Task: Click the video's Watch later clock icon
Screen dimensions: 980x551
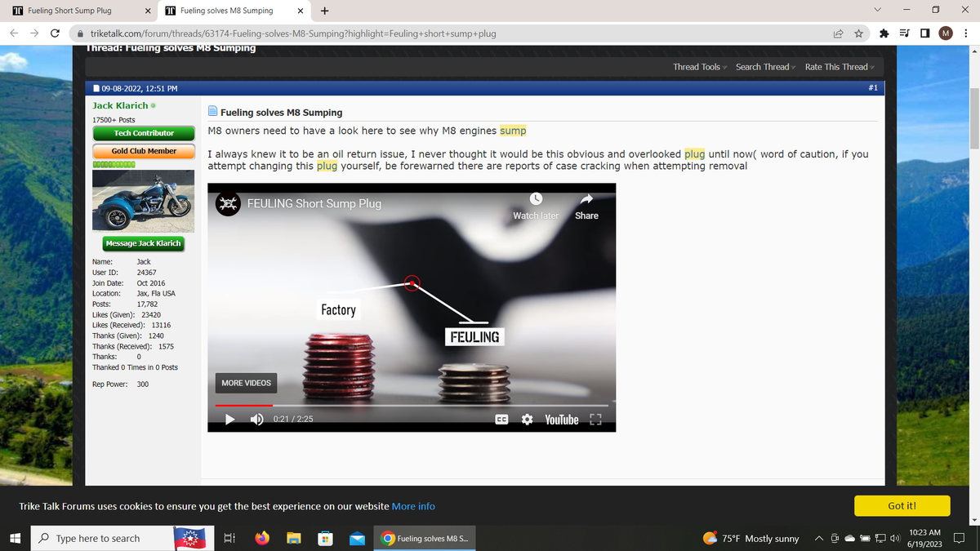Action: (x=536, y=198)
